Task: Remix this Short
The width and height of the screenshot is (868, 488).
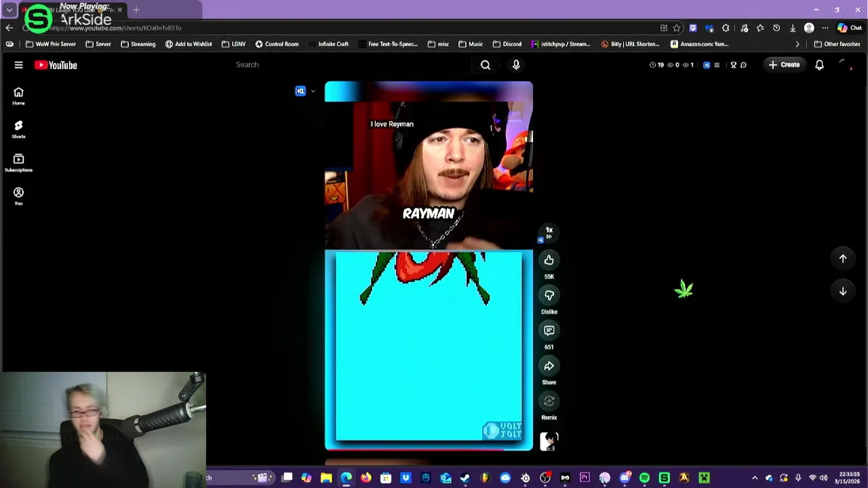Action: (x=549, y=401)
